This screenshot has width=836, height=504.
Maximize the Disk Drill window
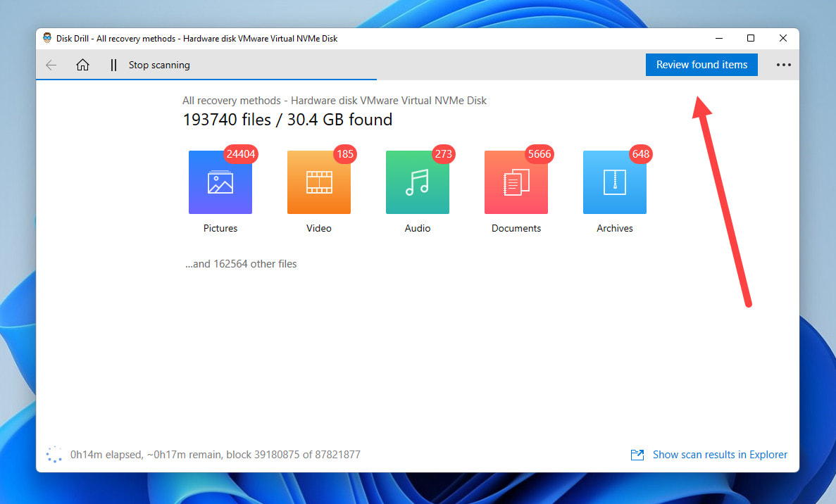(x=751, y=38)
